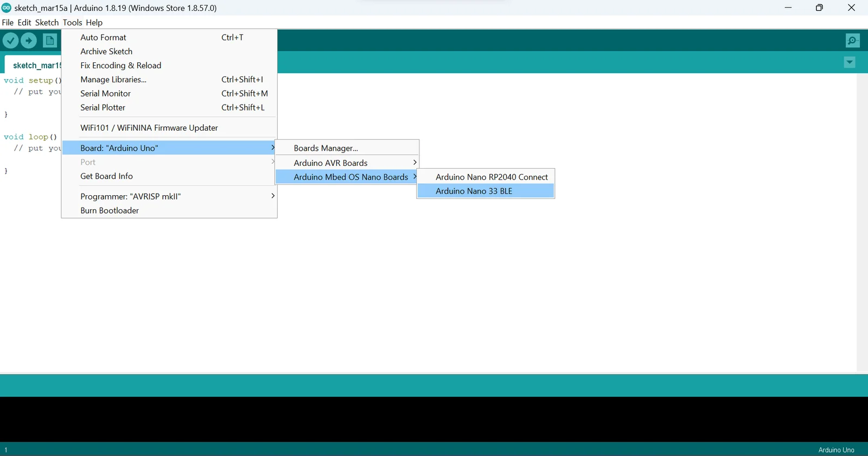Open the Help menu

click(x=94, y=22)
